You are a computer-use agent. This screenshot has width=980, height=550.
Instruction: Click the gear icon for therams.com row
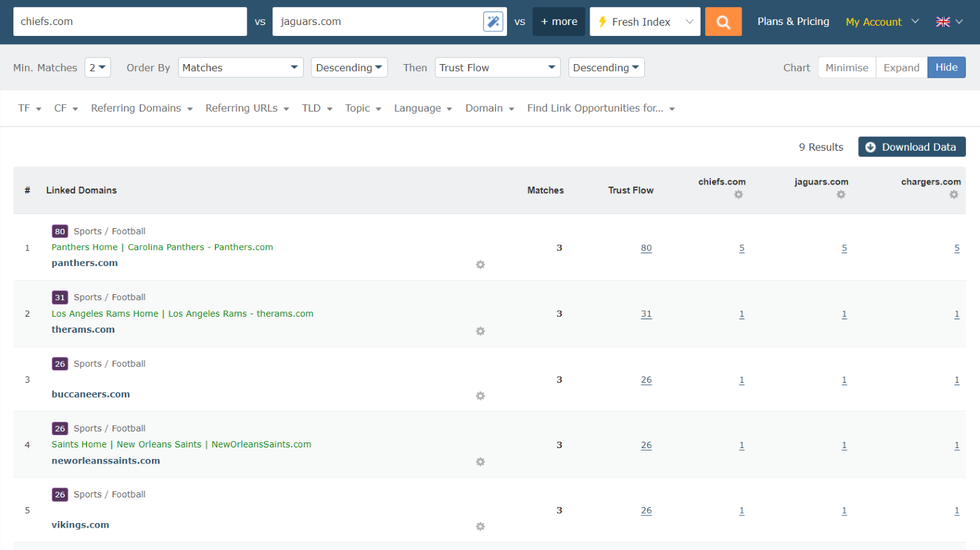[x=480, y=331]
